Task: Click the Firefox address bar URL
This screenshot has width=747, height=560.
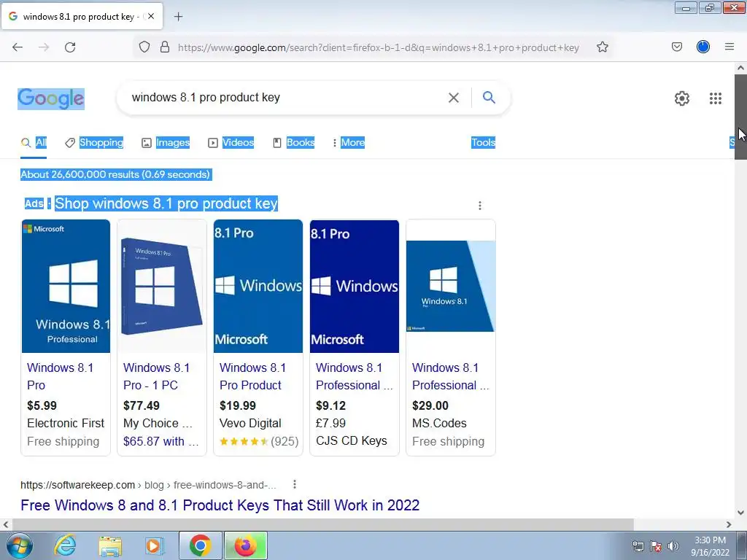Action: [379, 47]
